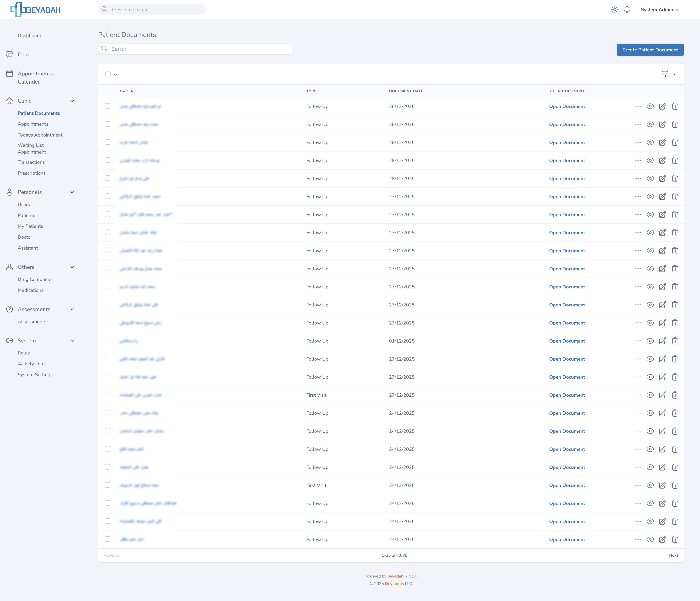Click the notification bell icon
Image resolution: width=700 pixels, height=601 pixels.
pyautogui.click(x=627, y=10)
